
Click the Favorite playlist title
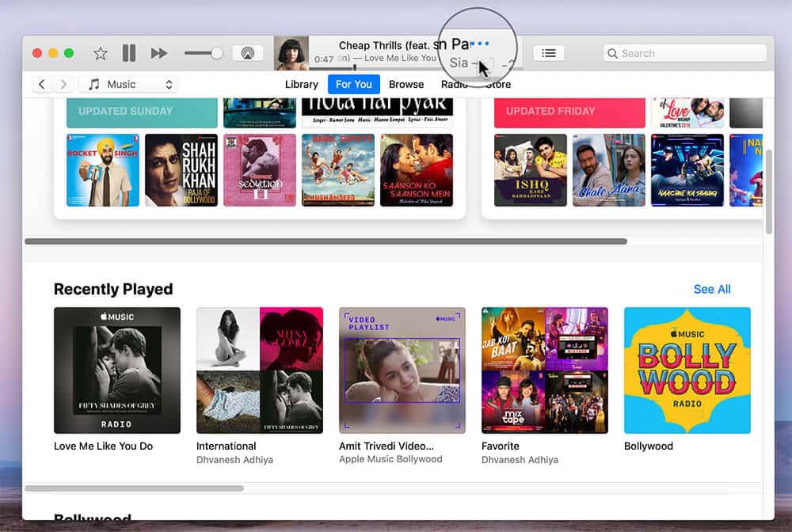tap(501, 446)
